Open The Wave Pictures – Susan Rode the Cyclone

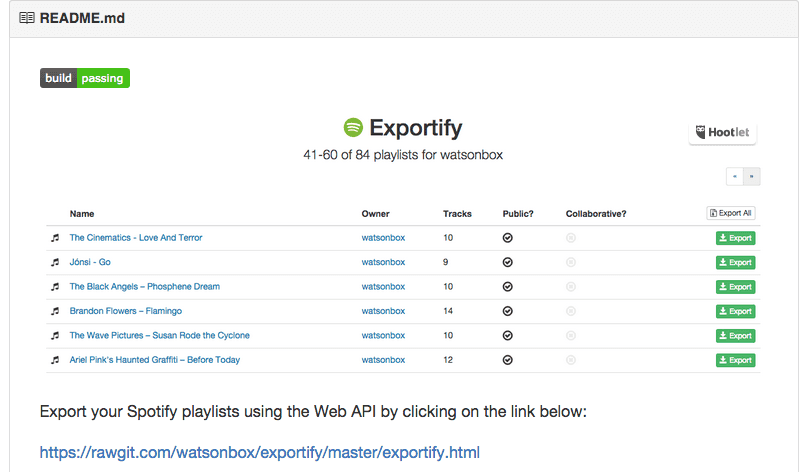pos(160,336)
